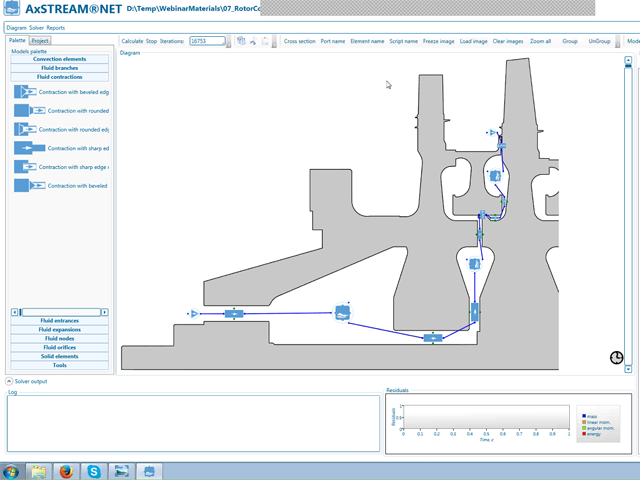This screenshot has height=480, width=640.
Task: Click the Group button
Action: (x=570, y=41)
